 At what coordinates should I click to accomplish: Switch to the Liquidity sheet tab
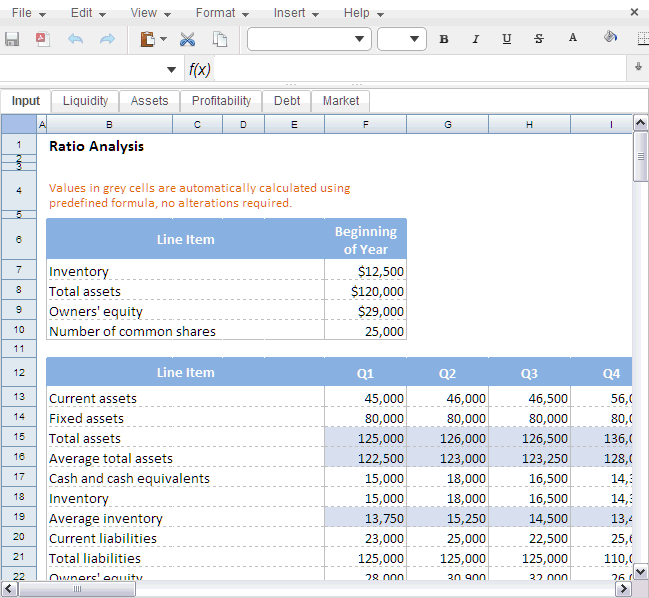85,101
